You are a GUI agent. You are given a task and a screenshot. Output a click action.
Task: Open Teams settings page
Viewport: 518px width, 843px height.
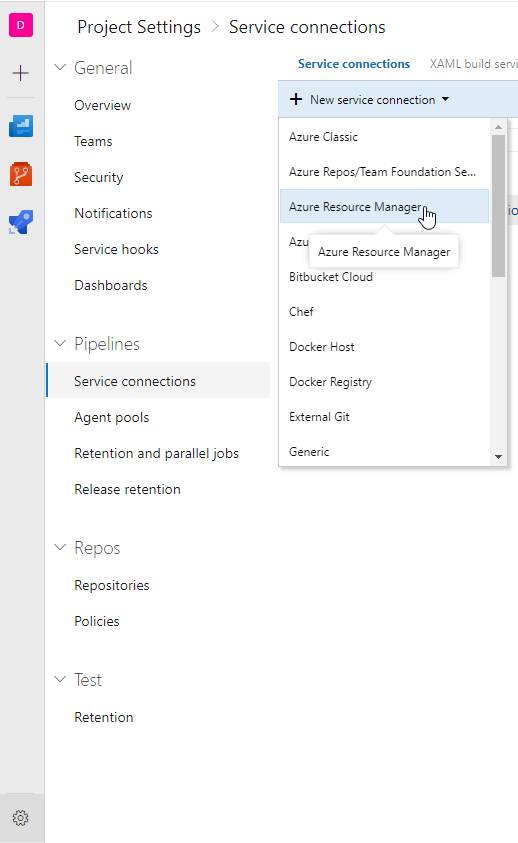94,141
